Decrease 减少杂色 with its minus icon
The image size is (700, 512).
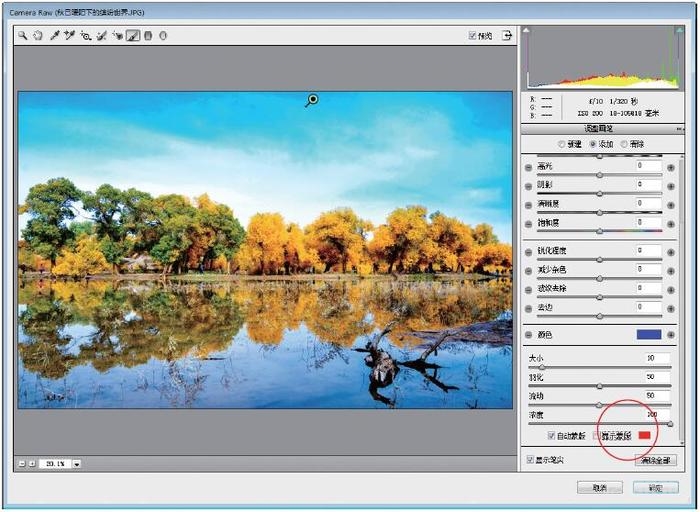click(529, 271)
